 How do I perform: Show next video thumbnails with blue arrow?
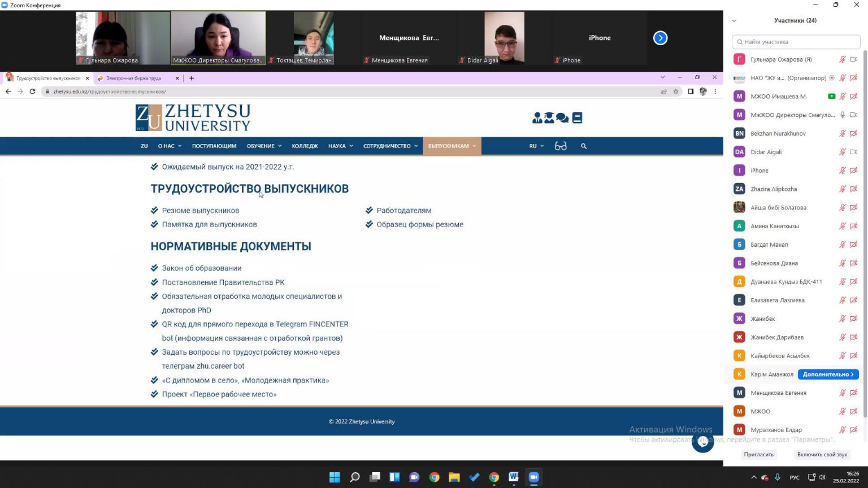click(660, 38)
